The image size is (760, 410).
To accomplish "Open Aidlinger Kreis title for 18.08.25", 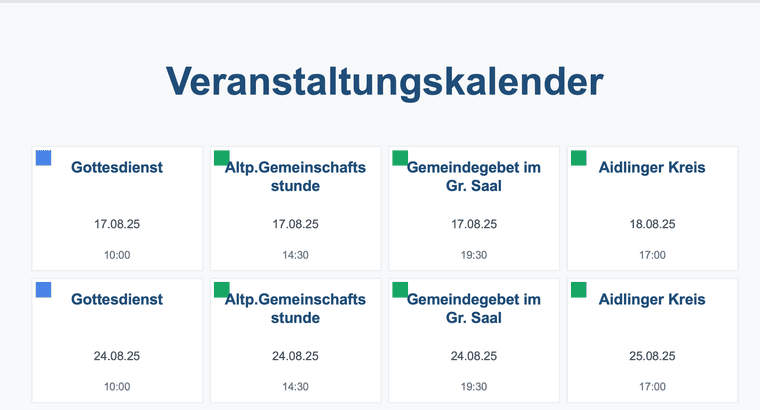I will point(652,167).
